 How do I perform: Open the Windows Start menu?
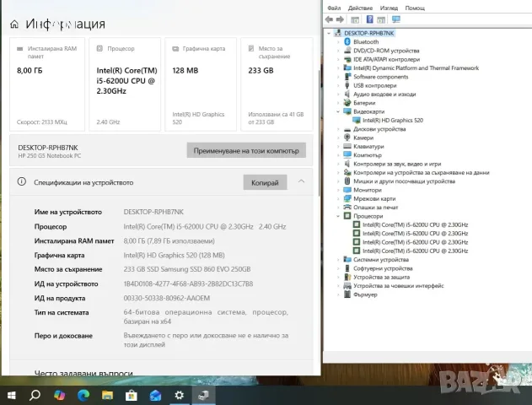[x=12, y=395]
